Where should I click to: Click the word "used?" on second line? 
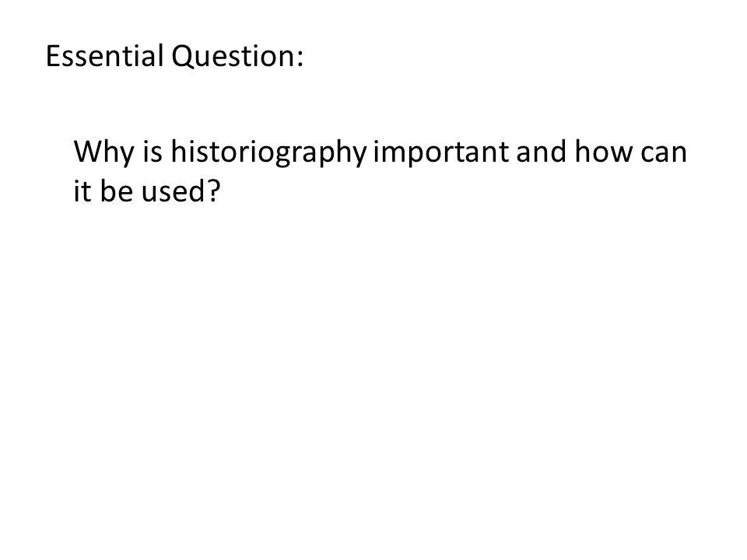(181, 190)
